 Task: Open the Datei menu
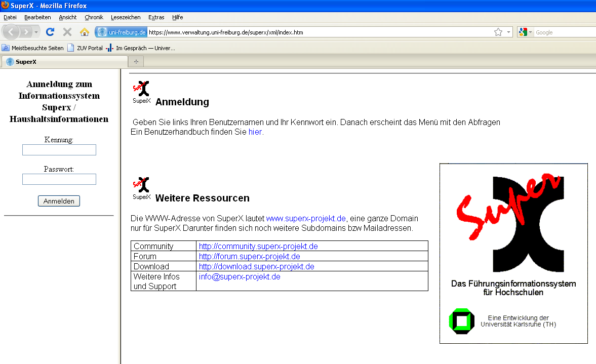[x=10, y=17]
